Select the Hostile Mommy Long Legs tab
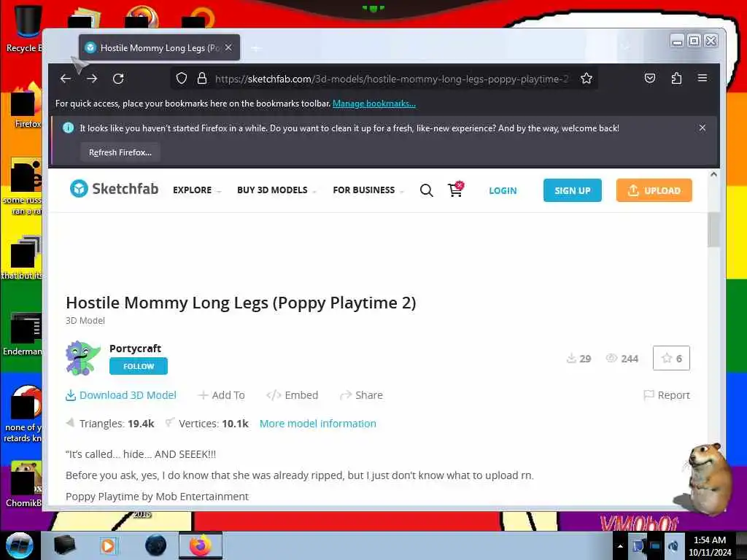The image size is (747, 560). [x=160, y=47]
